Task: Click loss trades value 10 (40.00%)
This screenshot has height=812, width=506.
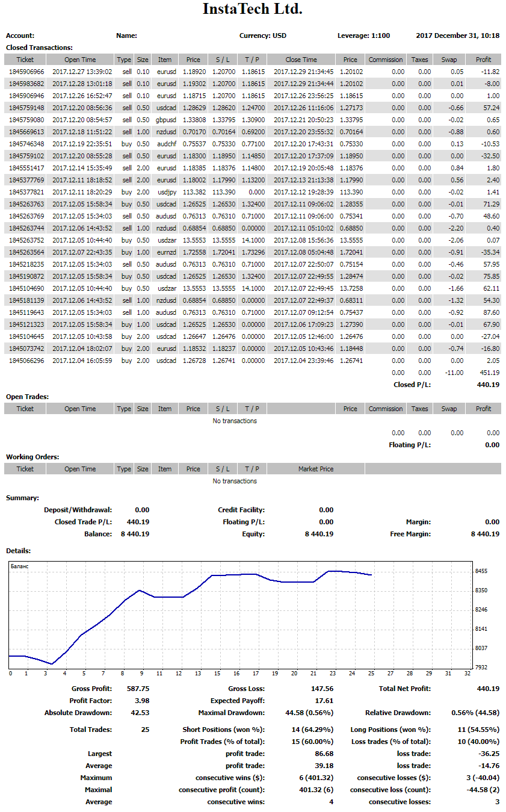Action: (x=479, y=742)
